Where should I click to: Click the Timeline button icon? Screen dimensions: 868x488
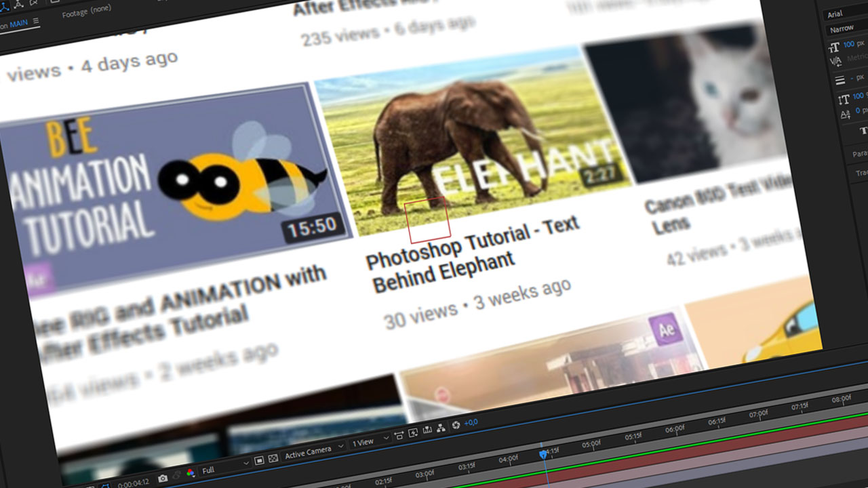click(x=427, y=430)
